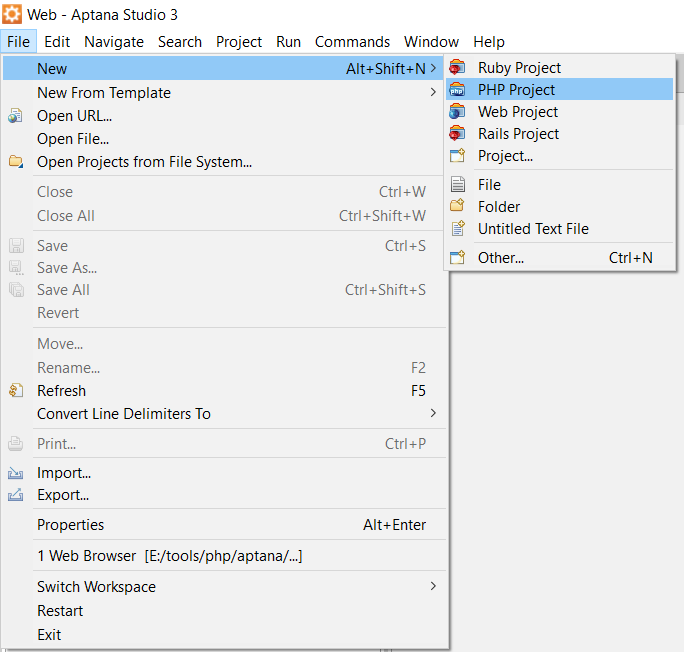Screen dimensions: 684x652
Task: Click the Close menu entry
Action: [x=225, y=192]
